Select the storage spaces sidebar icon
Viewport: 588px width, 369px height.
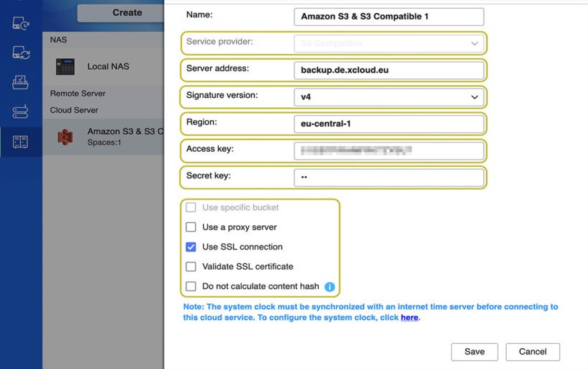tap(20, 142)
